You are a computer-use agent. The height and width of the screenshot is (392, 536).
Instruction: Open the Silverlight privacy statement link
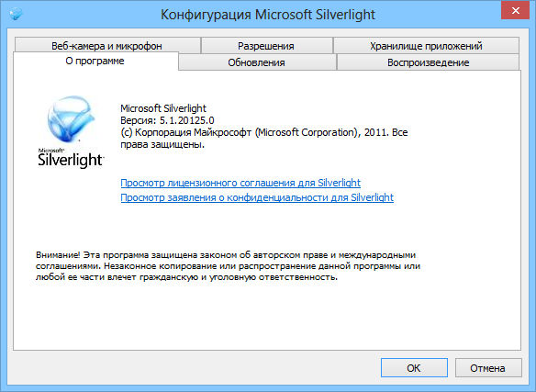[257, 197]
